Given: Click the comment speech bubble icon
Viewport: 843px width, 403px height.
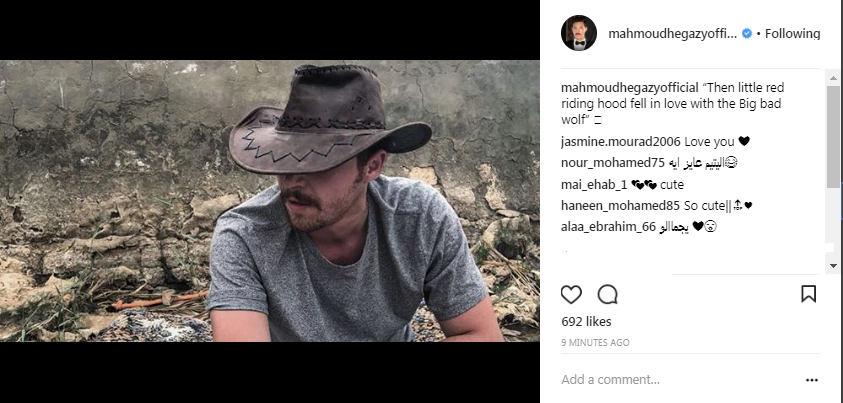Looking at the screenshot, I should [608, 294].
